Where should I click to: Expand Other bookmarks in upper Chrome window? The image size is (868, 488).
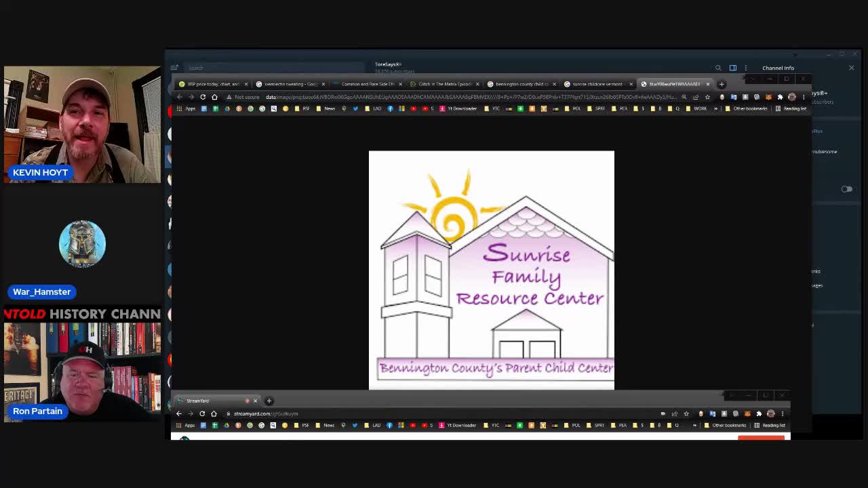click(x=747, y=108)
